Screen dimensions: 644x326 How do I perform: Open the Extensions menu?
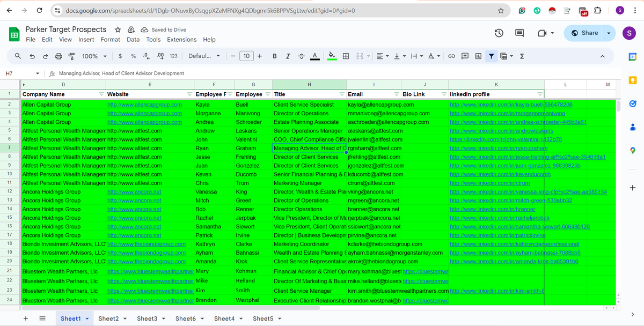tap(182, 40)
